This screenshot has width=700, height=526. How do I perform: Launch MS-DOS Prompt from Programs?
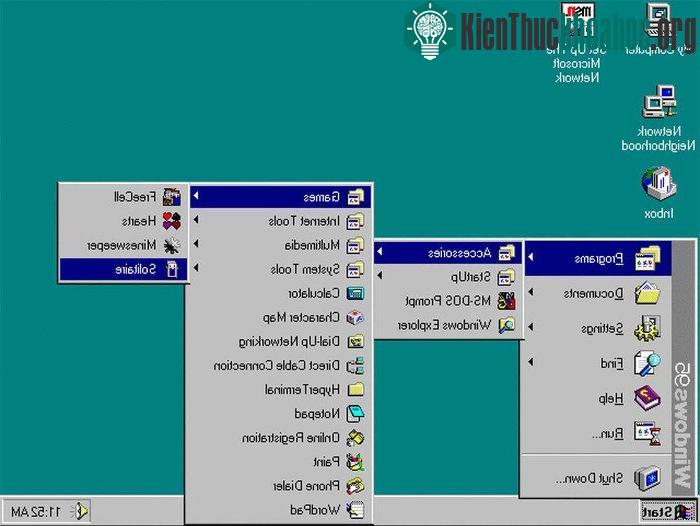(448, 301)
